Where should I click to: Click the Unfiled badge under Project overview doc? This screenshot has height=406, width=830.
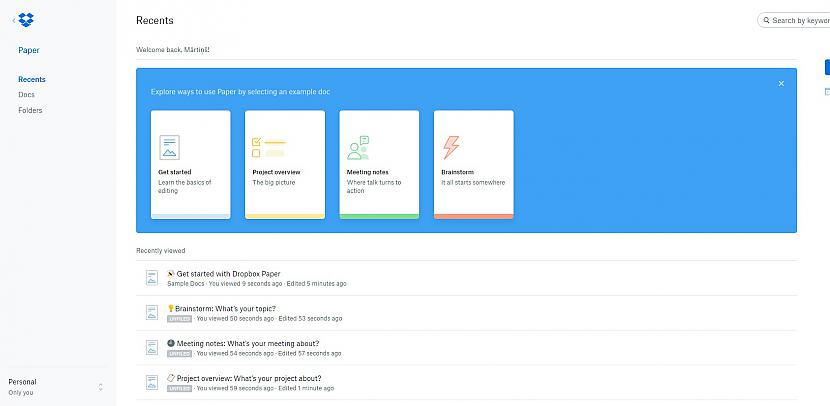click(x=179, y=389)
